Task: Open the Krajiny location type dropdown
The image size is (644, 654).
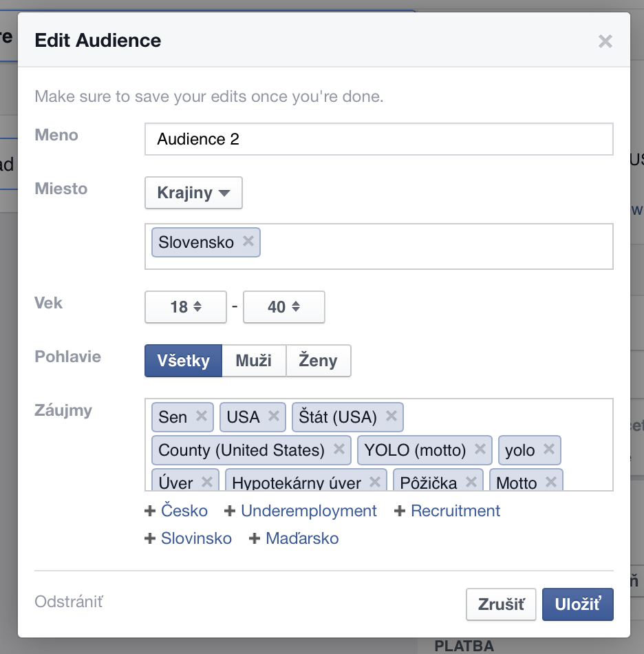Action: [193, 193]
